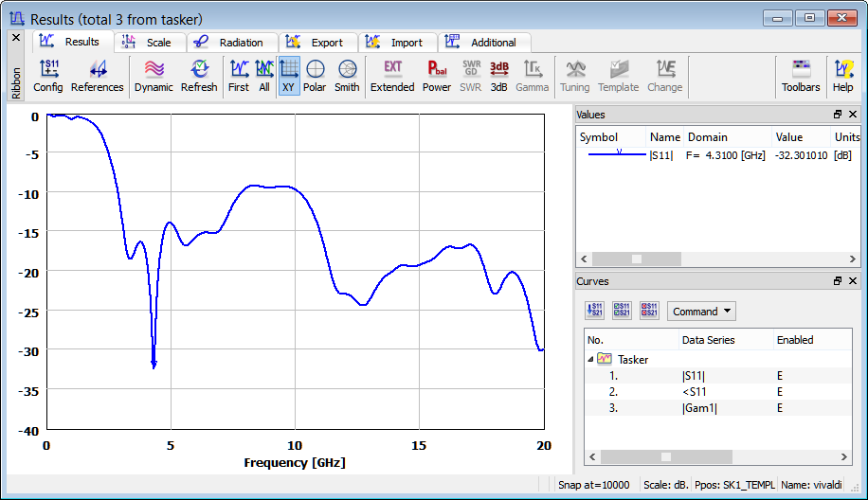Select the <S11 data series row
This screenshot has height=500, width=868.
point(718,392)
